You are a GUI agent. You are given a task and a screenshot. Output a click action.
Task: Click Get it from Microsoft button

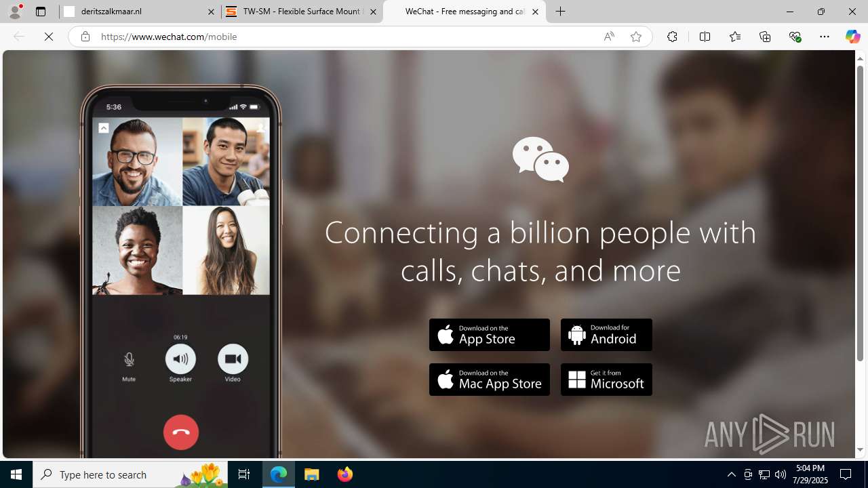click(606, 380)
